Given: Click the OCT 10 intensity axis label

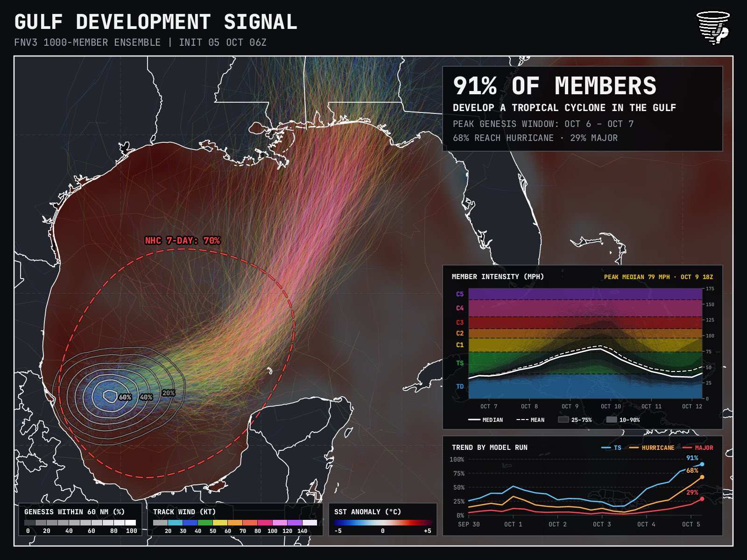Looking at the screenshot, I should (611, 406).
